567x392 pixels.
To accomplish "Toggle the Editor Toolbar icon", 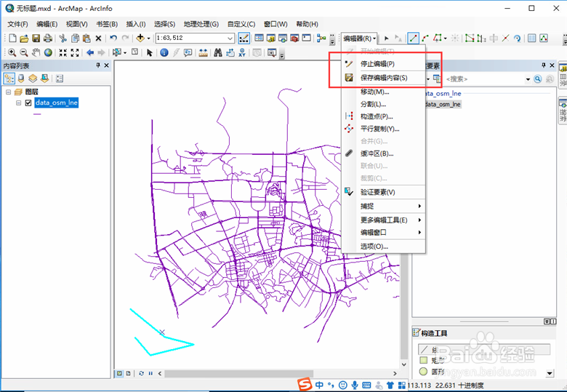I will pos(244,38).
